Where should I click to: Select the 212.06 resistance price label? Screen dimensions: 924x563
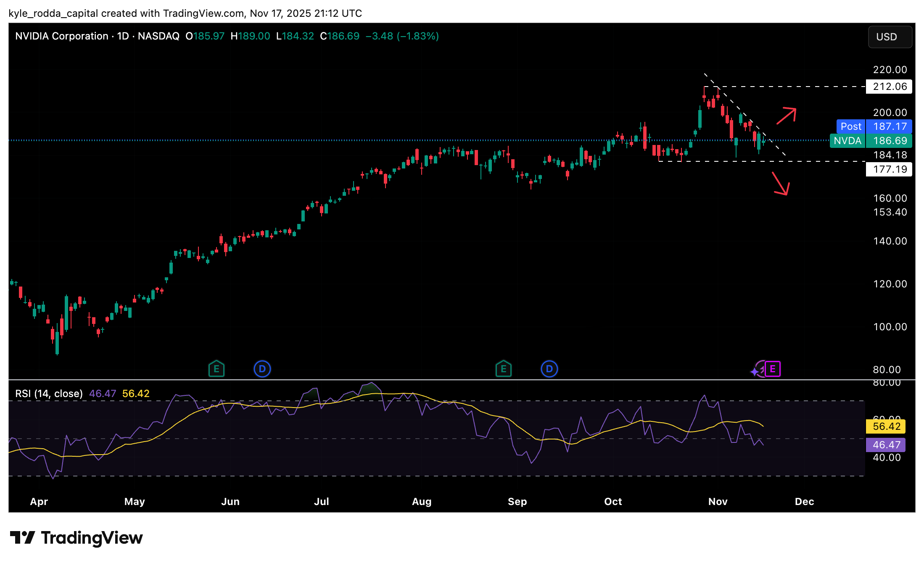(x=889, y=87)
